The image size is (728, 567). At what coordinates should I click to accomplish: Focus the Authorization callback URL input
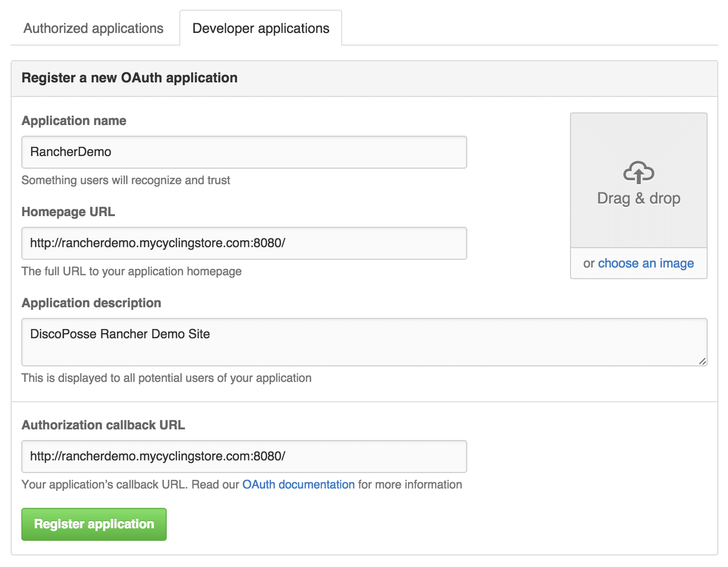point(244,457)
